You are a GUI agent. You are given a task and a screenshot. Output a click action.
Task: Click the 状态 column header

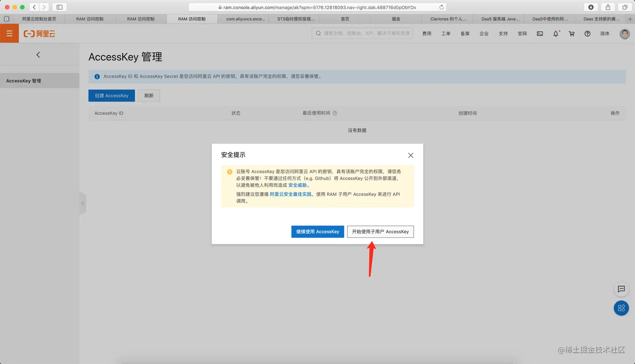coord(236,113)
